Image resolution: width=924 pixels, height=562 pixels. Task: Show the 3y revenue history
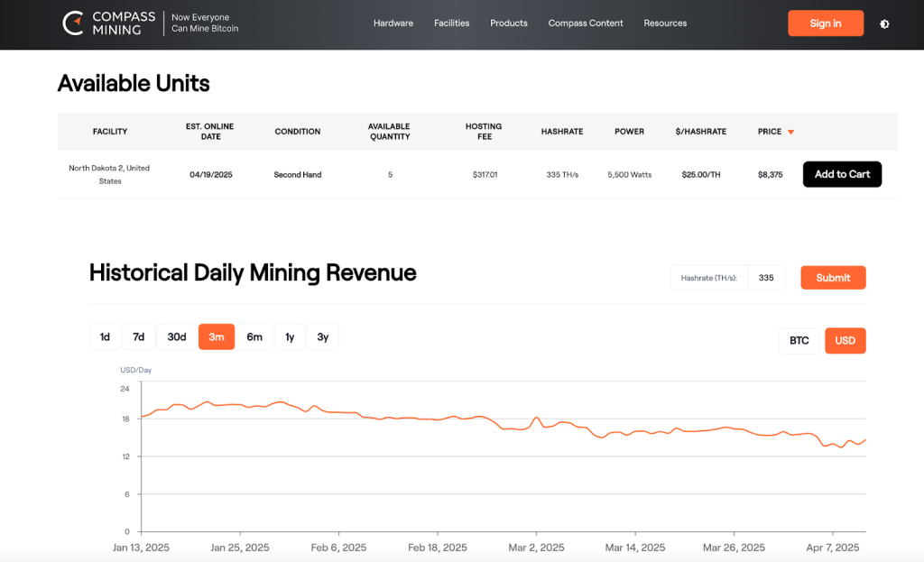323,337
